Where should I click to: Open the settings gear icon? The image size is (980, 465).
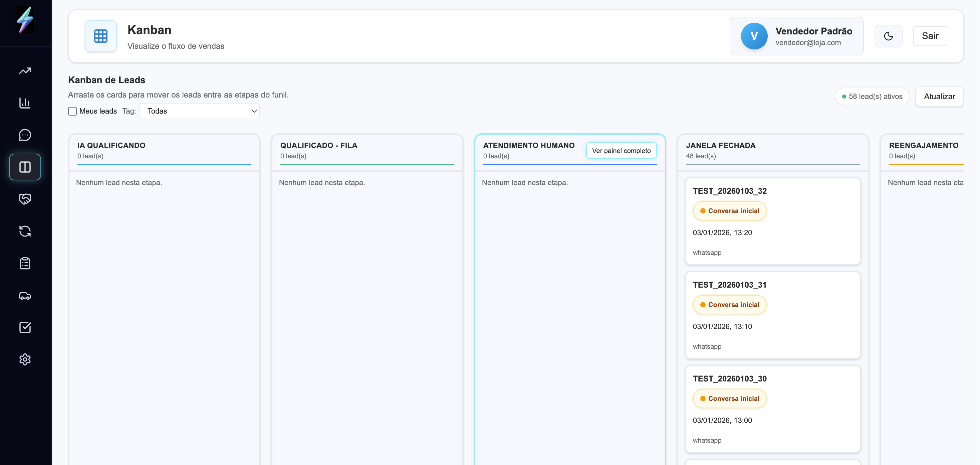(x=25, y=359)
